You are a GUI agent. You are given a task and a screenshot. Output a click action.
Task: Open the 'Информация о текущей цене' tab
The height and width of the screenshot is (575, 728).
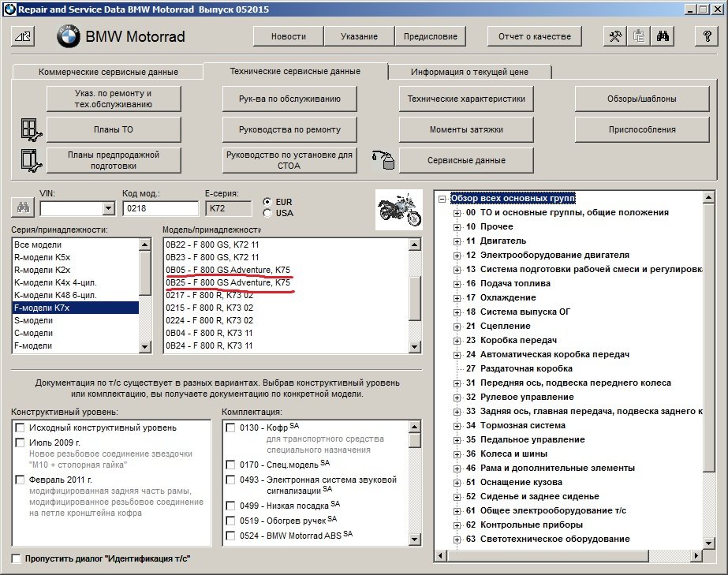coord(469,72)
